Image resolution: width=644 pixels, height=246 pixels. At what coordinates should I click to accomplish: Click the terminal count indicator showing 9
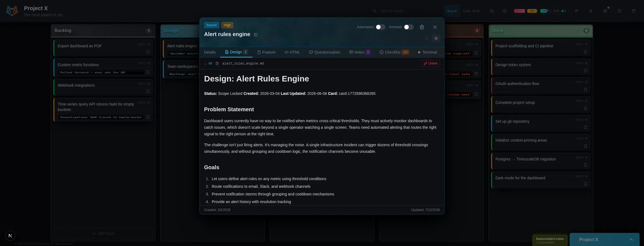pos(556,11)
